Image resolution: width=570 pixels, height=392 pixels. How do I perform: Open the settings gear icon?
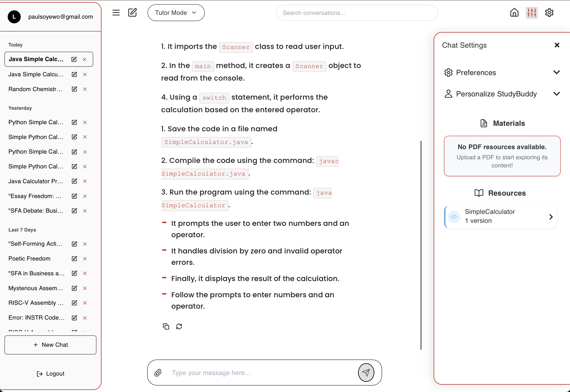(x=549, y=13)
